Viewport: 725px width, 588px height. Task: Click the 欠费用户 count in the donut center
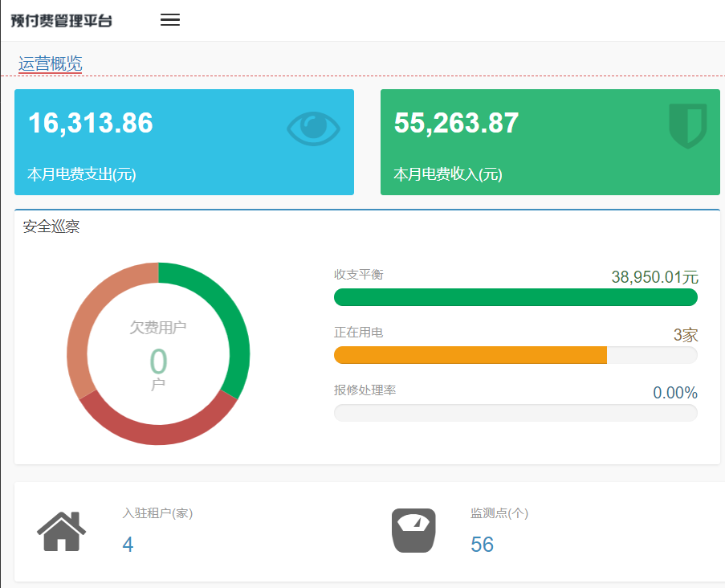click(158, 361)
